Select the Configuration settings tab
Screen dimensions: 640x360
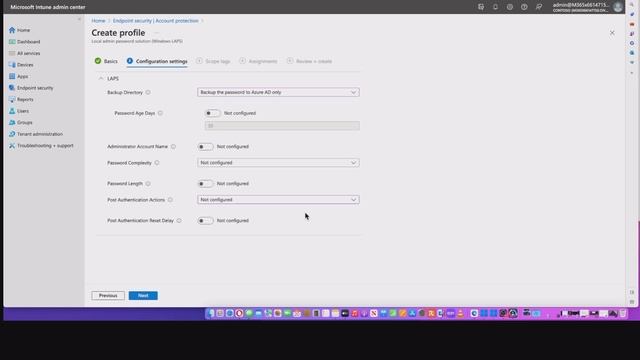(x=157, y=61)
